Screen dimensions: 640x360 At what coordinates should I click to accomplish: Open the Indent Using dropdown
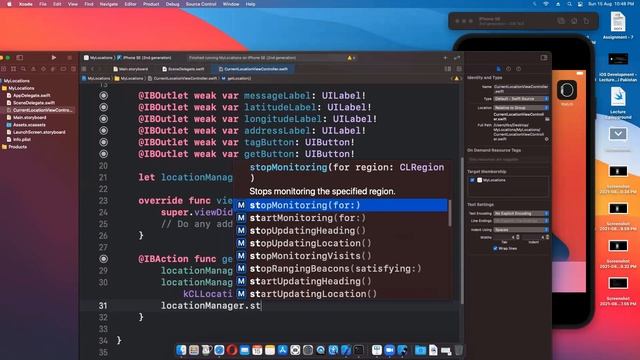coord(521,230)
